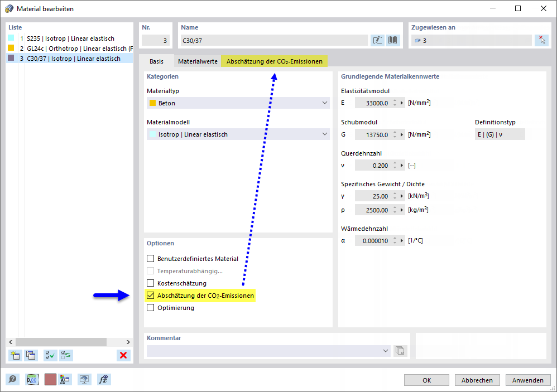The width and height of the screenshot is (557, 392).
Task: Click the invert selection icon
Action: point(66,355)
